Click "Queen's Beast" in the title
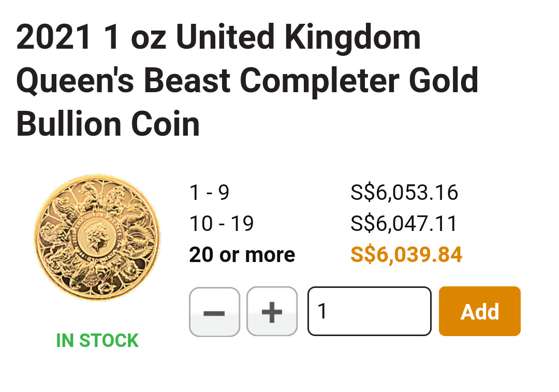Image resolution: width=559 pixels, height=392 pixels. tap(123, 81)
